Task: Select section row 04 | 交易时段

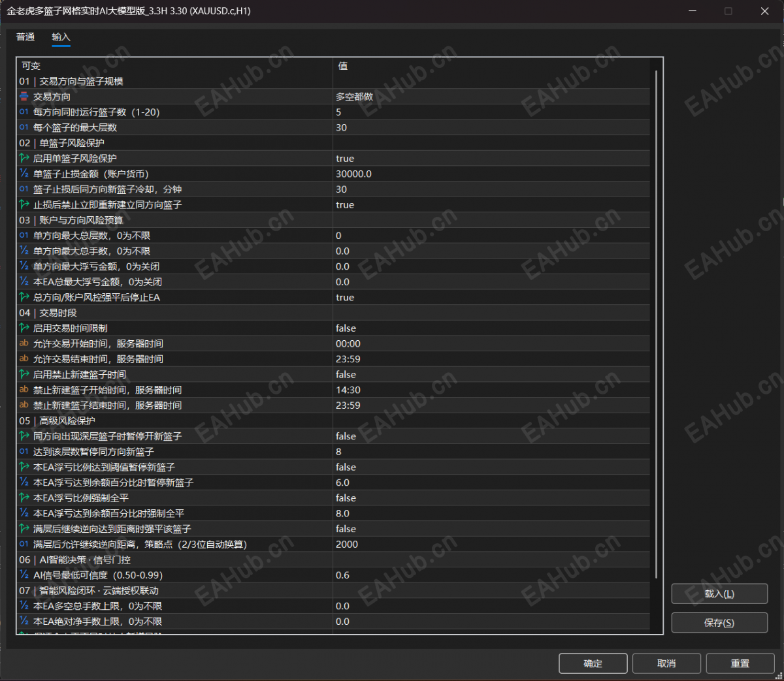Action: (334, 313)
